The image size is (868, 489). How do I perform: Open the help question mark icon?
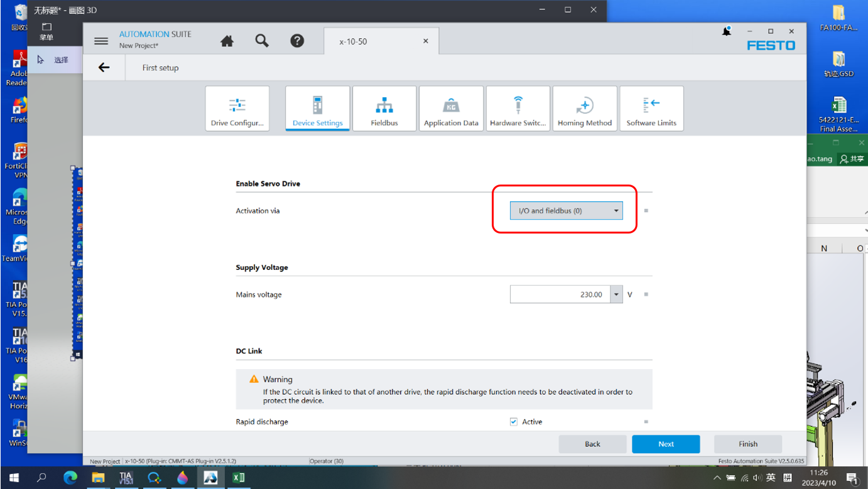[297, 41]
